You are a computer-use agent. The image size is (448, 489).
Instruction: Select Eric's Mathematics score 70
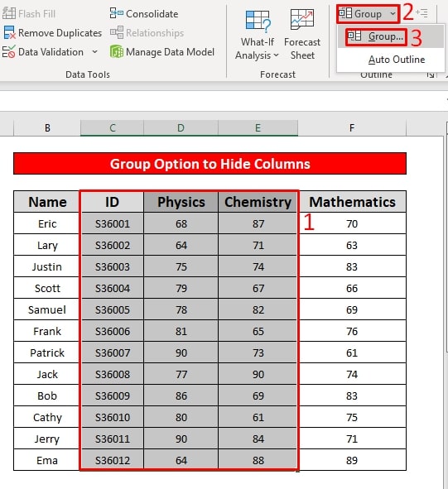pyautogui.click(x=352, y=223)
